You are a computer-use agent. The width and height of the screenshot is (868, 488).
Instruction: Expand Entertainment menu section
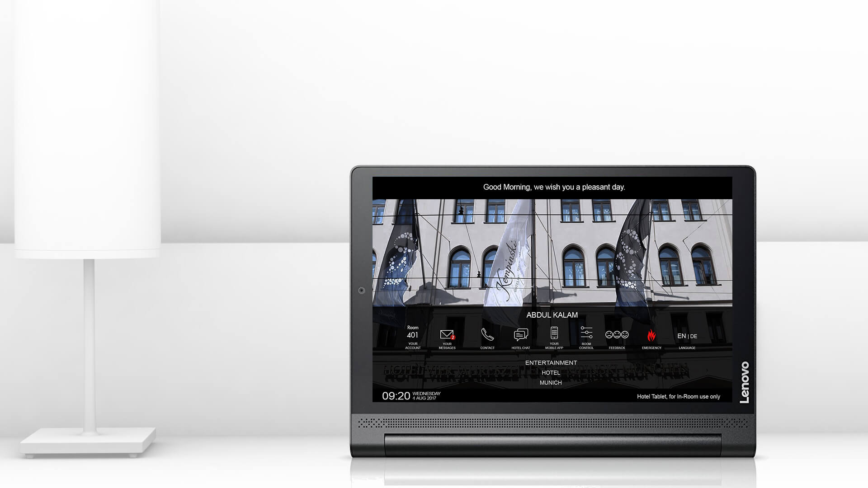click(551, 362)
